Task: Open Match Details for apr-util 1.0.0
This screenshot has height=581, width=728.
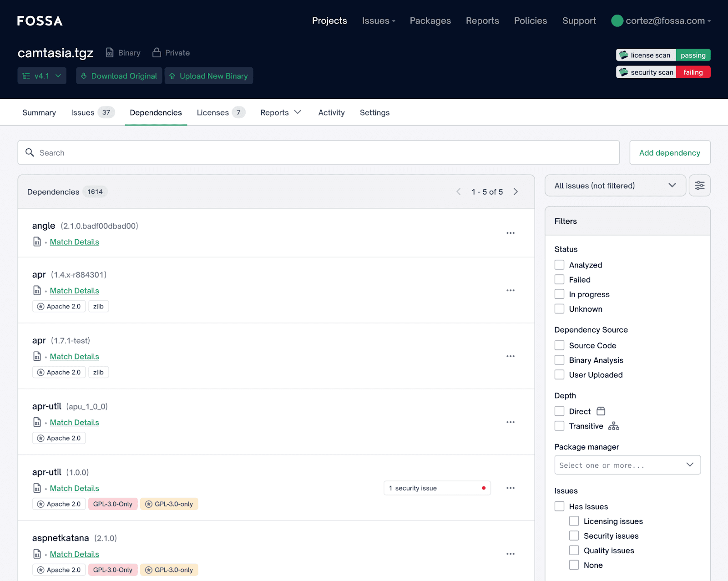Action: click(75, 488)
